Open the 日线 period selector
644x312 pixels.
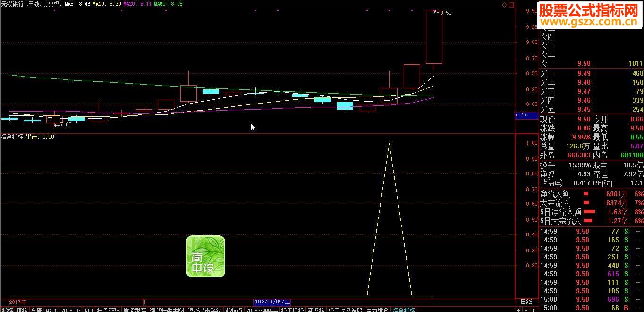pos(526,302)
